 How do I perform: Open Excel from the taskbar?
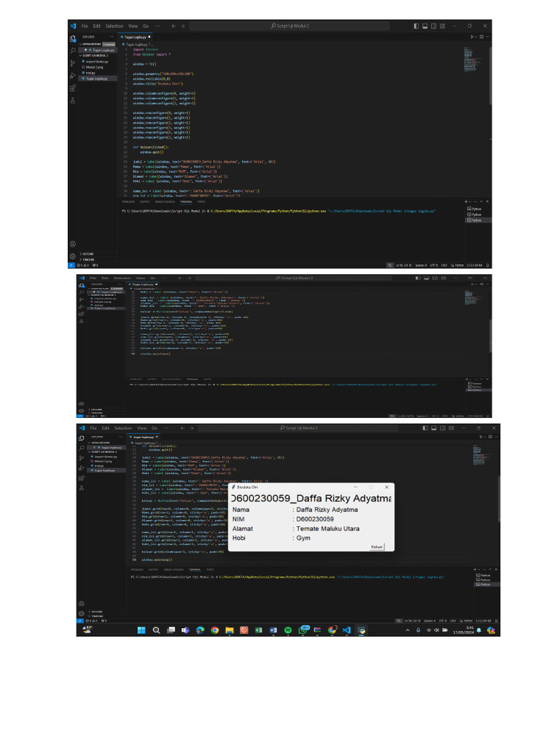(x=259, y=630)
